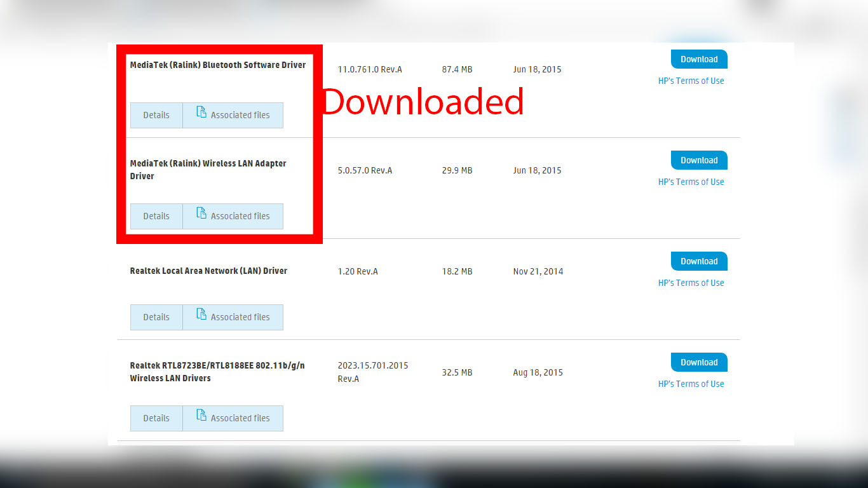Click the file icon in Realtek LAN Driver row
The height and width of the screenshot is (488, 868).
coord(201,315)
